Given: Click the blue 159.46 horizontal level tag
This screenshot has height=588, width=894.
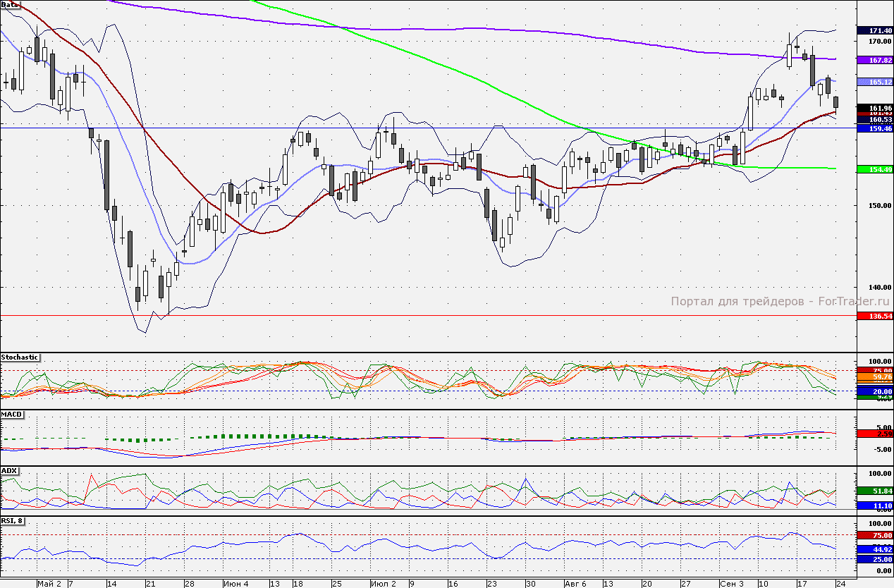Looking at the screenshot, I should [874, 129].
